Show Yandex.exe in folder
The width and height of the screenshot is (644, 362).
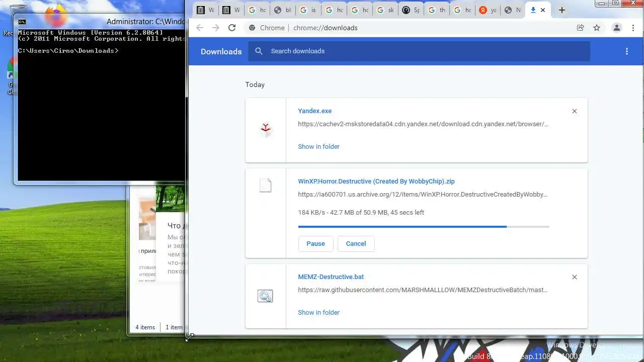point(318,146)
